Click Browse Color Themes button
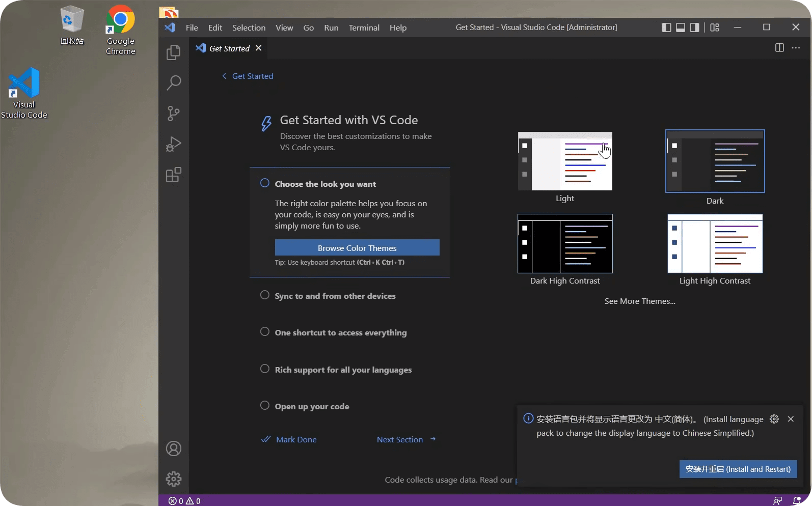 357,248
